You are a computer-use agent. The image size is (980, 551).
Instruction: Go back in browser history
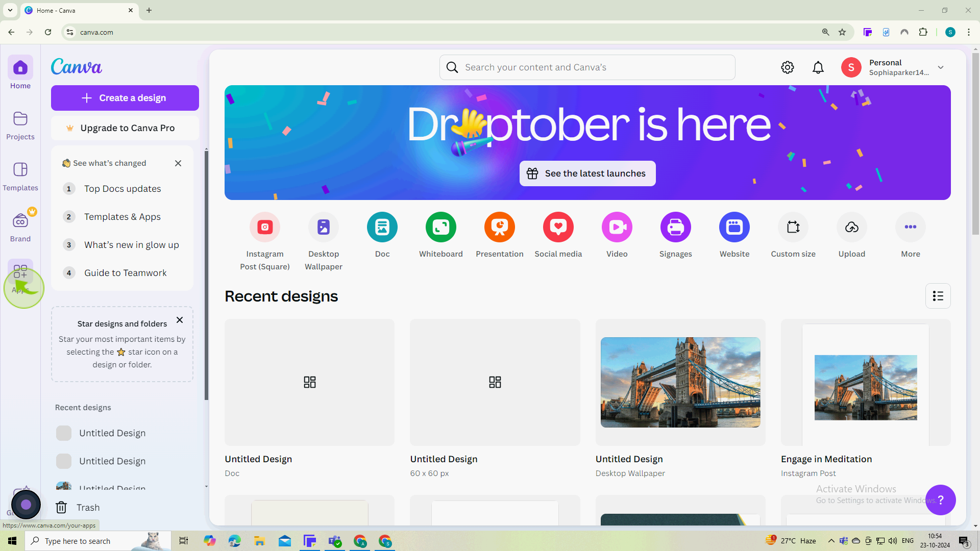tap(11, 32)
